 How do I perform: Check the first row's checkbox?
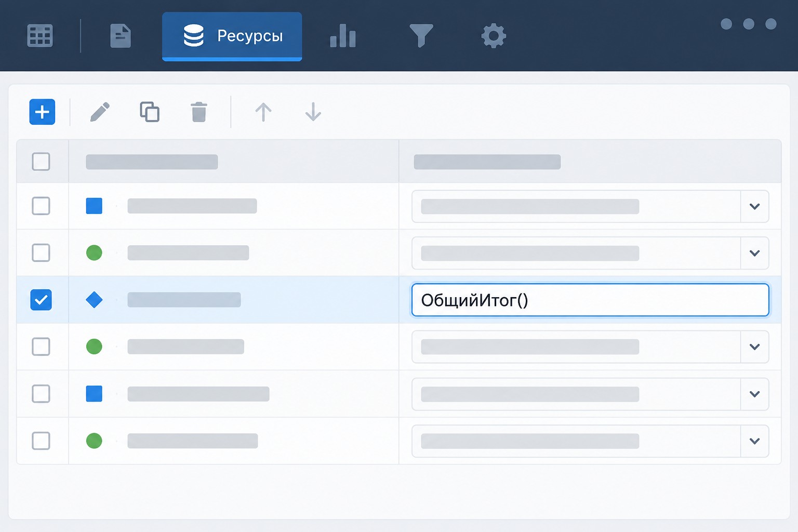click(x=41, y=206)
